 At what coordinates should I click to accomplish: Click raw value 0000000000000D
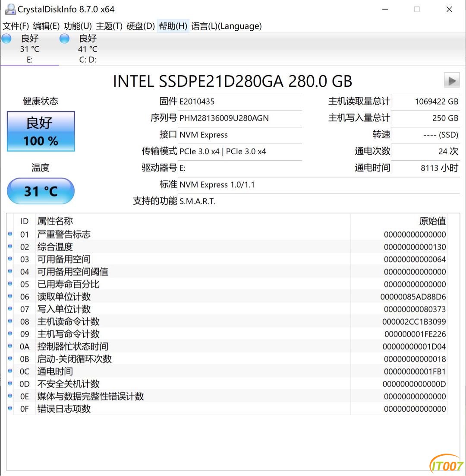[x=414, y=384]
